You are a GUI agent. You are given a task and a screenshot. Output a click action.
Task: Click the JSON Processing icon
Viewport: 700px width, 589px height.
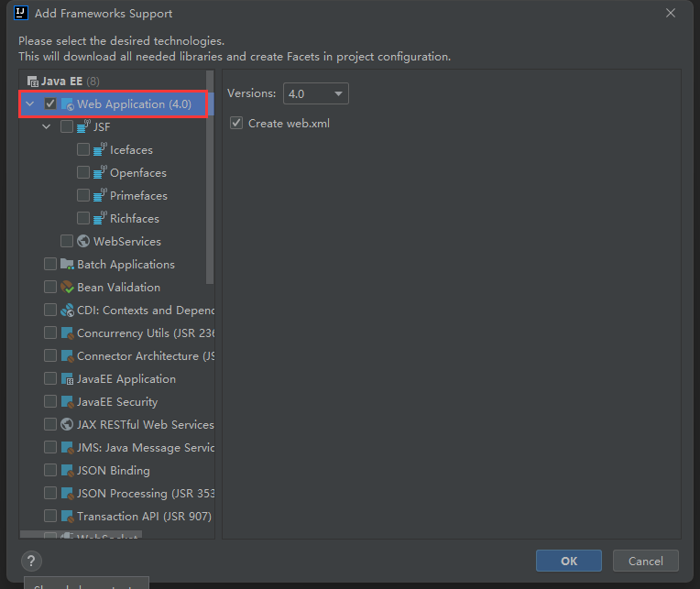pyautogui.click(x=67, y=493)
